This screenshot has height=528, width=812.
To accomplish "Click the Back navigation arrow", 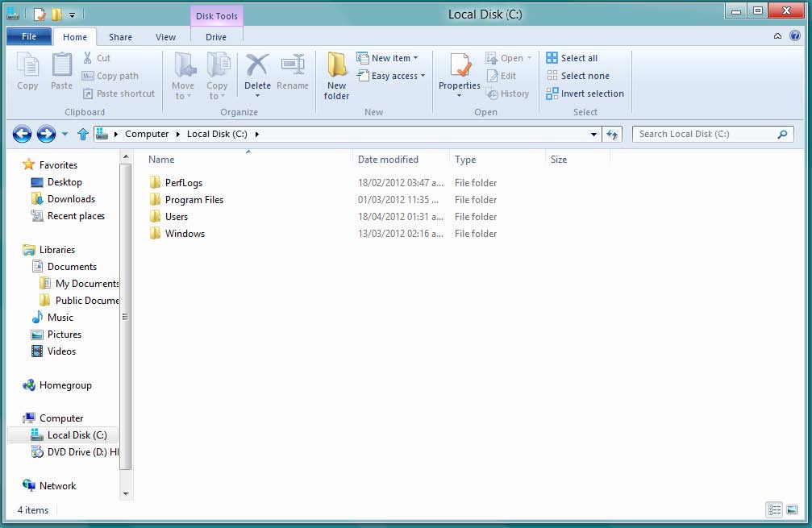I will [22, 134].
